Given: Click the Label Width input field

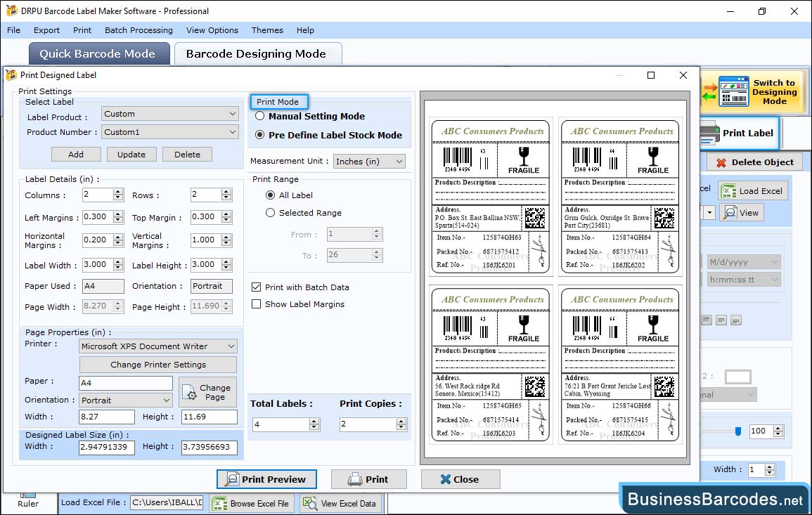Looking at the screenshot, I should (98, 264).
